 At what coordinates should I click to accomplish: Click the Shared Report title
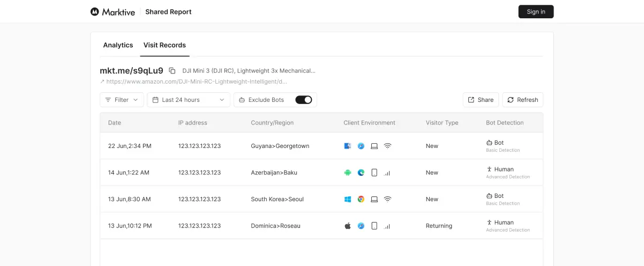point(168,12)
